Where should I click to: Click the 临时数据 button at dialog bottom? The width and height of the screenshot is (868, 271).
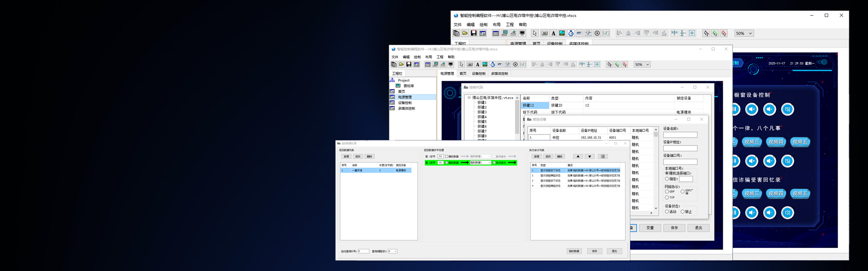pos(574,251)
